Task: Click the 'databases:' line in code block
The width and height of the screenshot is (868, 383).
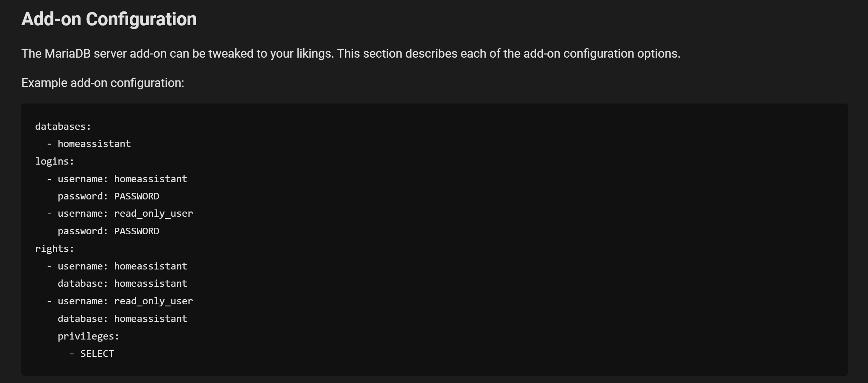Action: 63,126
